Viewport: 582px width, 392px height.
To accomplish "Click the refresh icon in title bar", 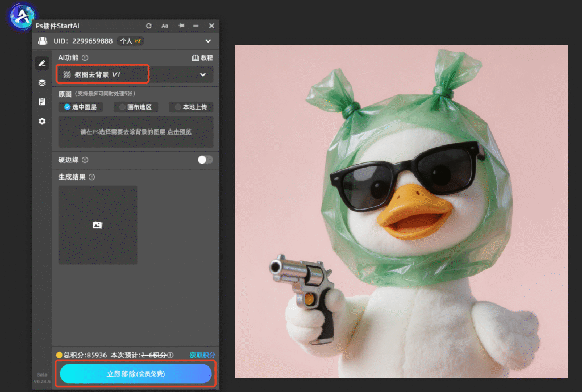I will 149,26.
